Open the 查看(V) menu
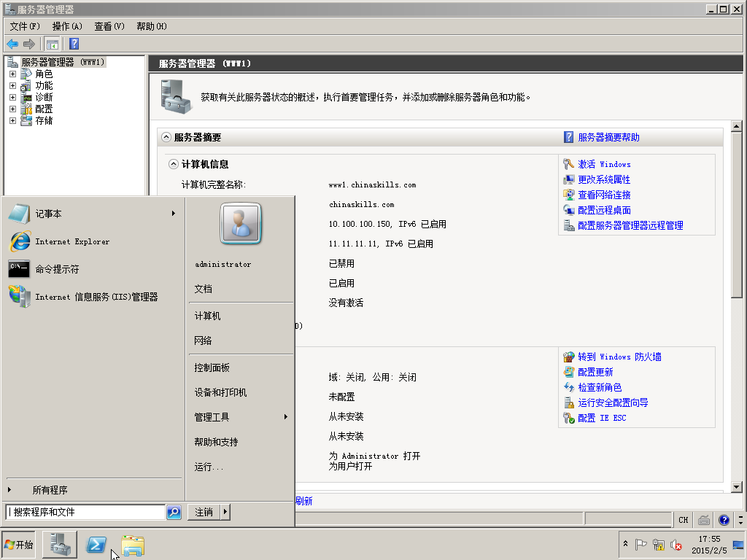747x560 pixels. [109, 26]
